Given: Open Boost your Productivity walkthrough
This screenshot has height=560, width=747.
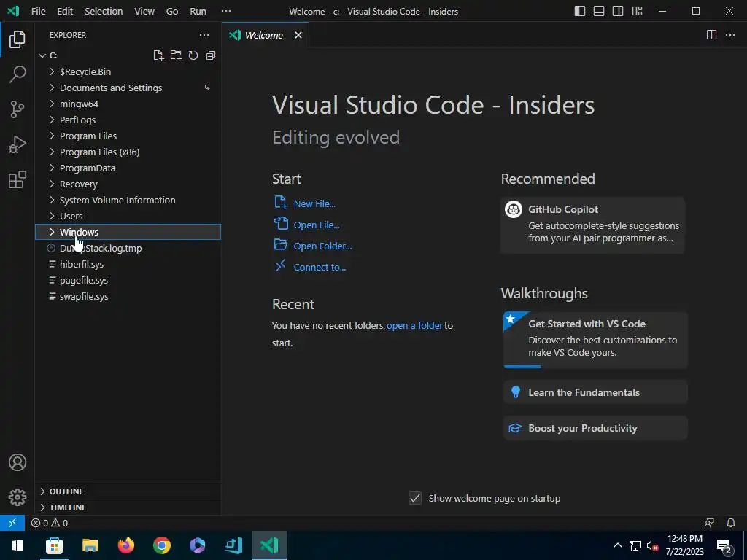Looking at the screenshot, I should coord(595,428).
